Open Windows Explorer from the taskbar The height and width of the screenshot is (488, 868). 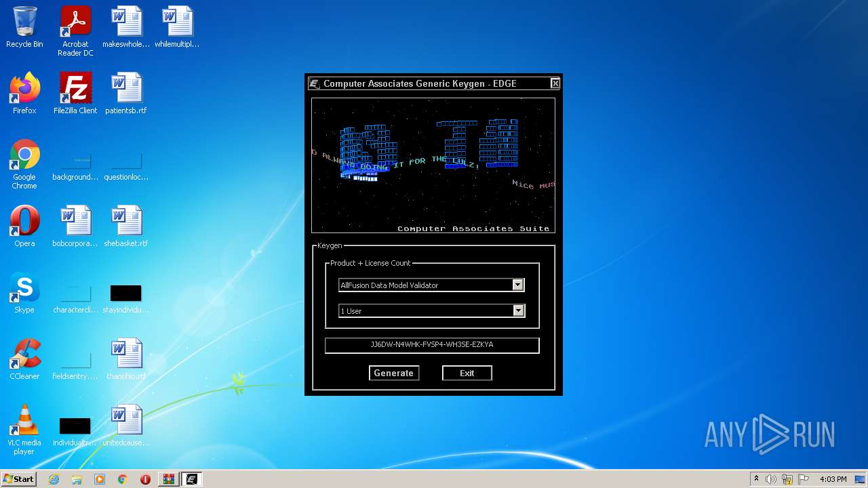point(77,479)
